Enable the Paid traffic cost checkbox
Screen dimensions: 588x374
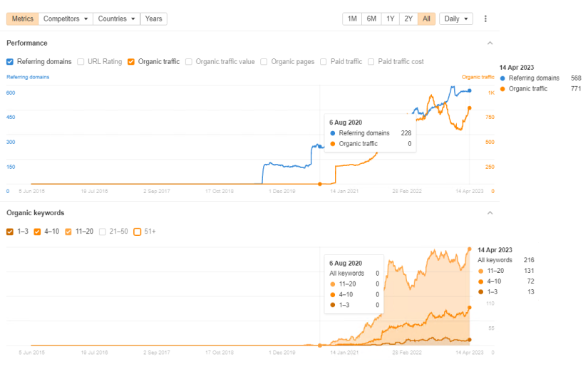click(371, 62)
